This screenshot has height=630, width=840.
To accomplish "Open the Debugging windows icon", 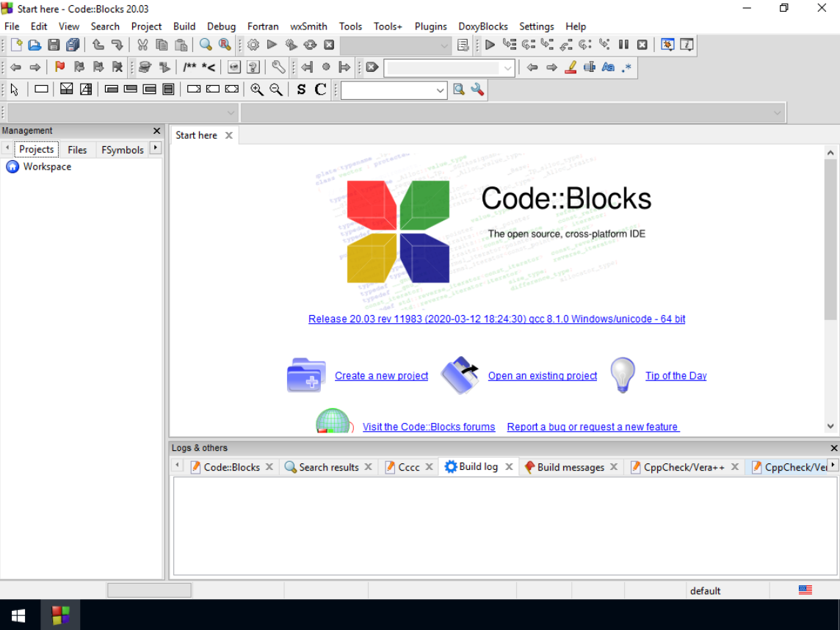I will click(667, 45).
